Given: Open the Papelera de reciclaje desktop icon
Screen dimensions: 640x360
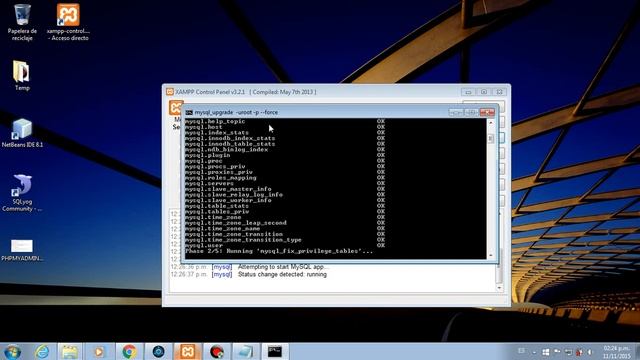Looking at the screenshot, I should coord(22,21).
